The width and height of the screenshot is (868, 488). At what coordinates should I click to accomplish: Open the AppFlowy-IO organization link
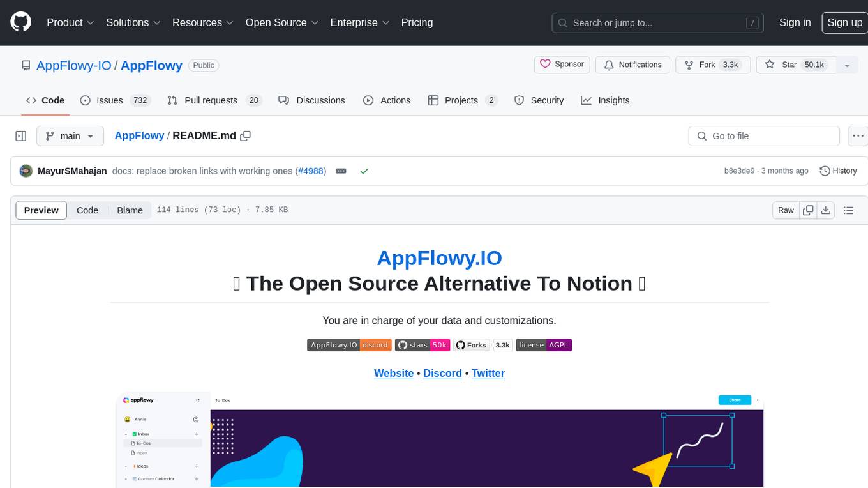(74, 65)
